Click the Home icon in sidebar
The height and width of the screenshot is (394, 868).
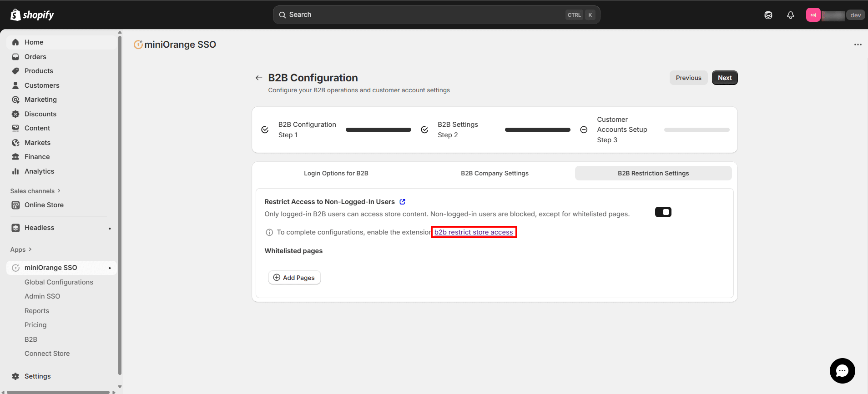click(15, 42)
